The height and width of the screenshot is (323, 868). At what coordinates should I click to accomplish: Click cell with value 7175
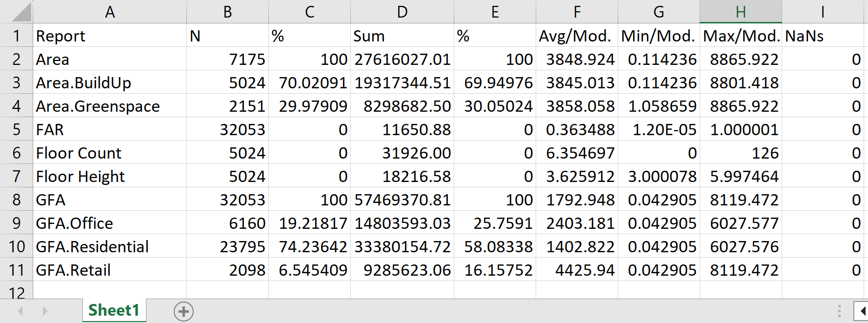coord(227,59)
